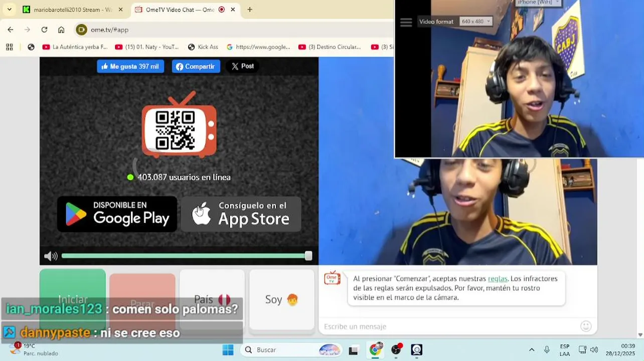This screenshot has width=644, height=361.
Task: Open the reglas link in chat
Action: point(498,279)
